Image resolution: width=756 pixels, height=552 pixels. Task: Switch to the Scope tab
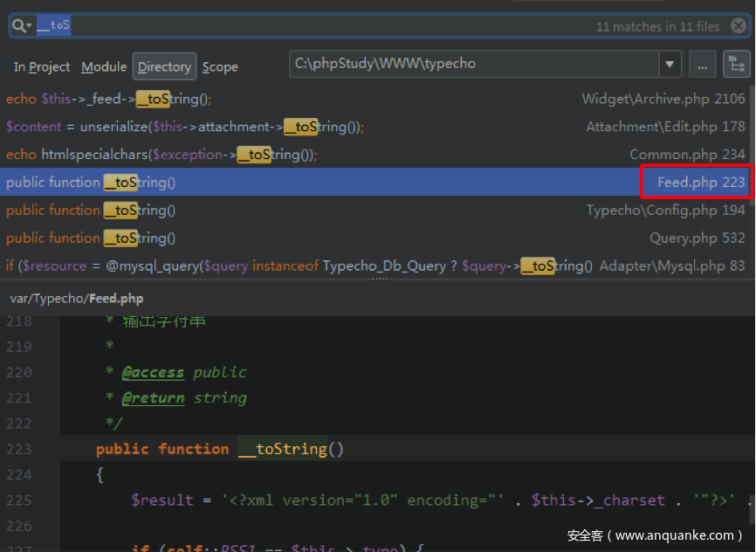tap(220, 66)
